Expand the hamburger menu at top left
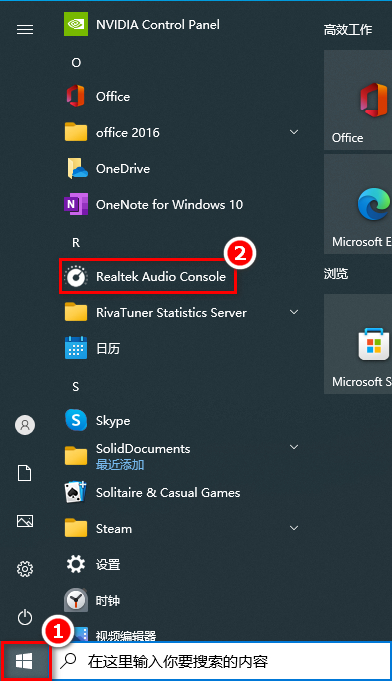 coord(25,29)
